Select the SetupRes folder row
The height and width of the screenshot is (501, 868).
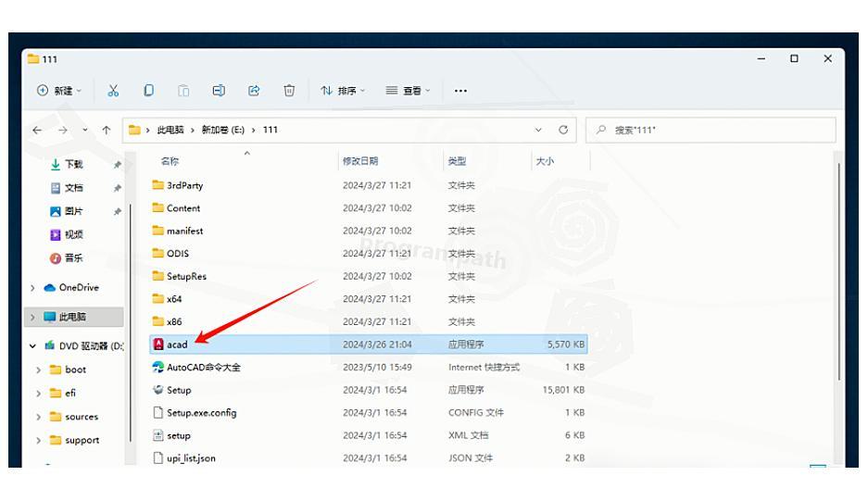[x=369, y=276]
